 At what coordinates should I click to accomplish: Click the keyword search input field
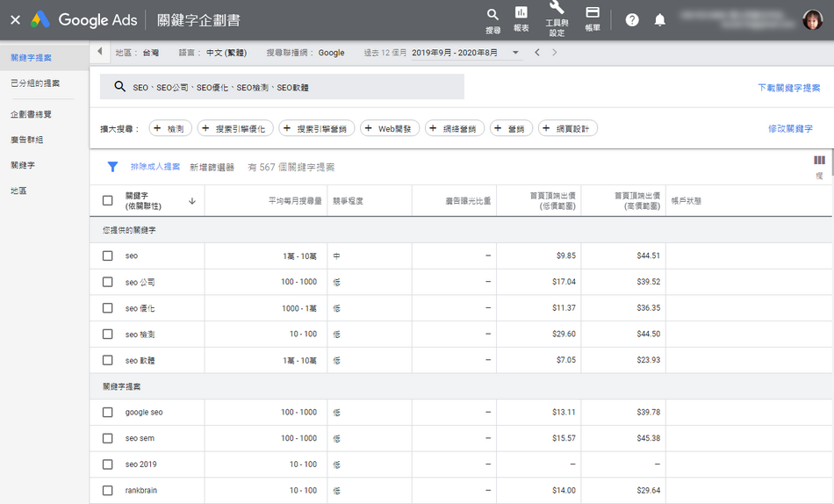coord(282,87)
